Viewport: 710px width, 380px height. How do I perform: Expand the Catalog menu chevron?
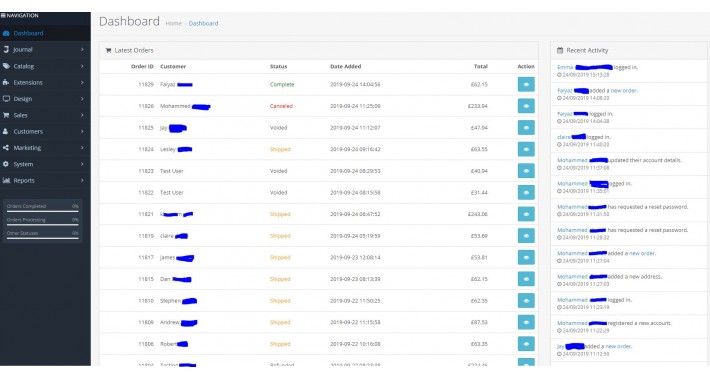82,66
